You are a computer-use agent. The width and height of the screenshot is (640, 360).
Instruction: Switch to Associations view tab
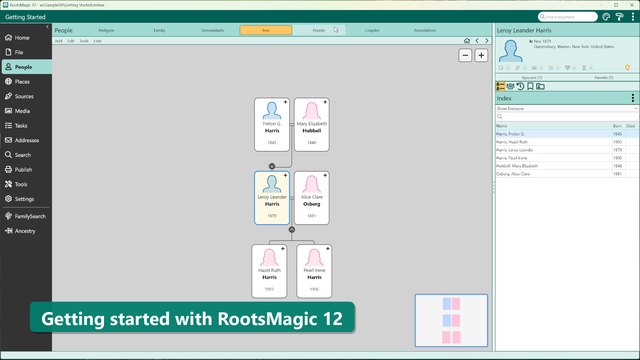pos(425,30)
